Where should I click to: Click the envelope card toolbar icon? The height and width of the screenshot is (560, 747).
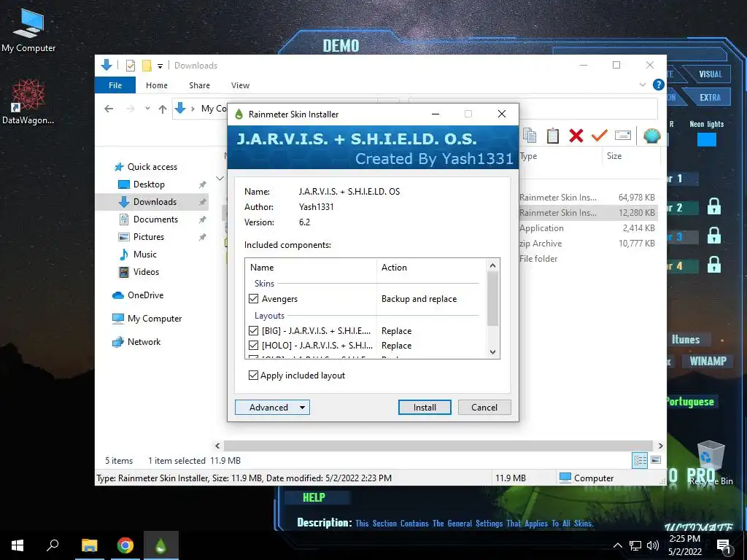tap(623, 136)
